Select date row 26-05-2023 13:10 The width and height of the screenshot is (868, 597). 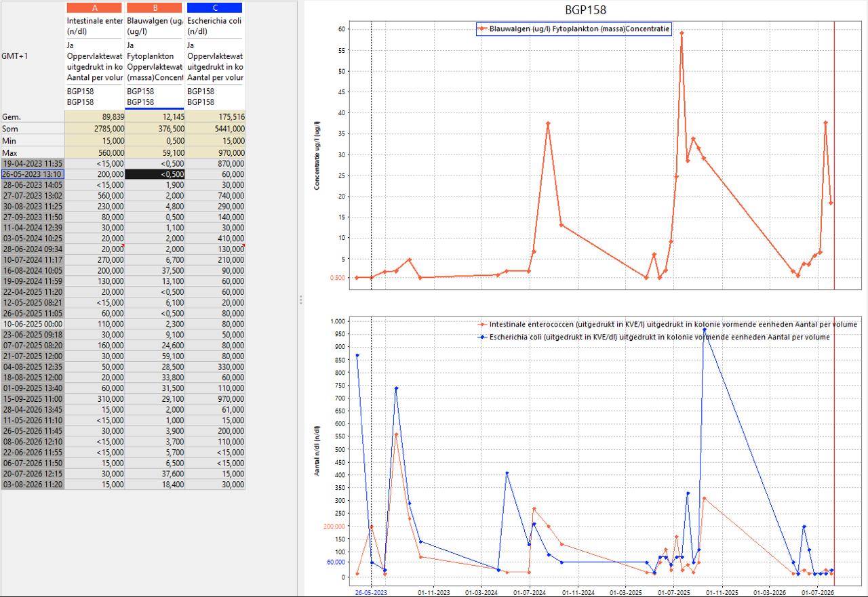point(33,174)
